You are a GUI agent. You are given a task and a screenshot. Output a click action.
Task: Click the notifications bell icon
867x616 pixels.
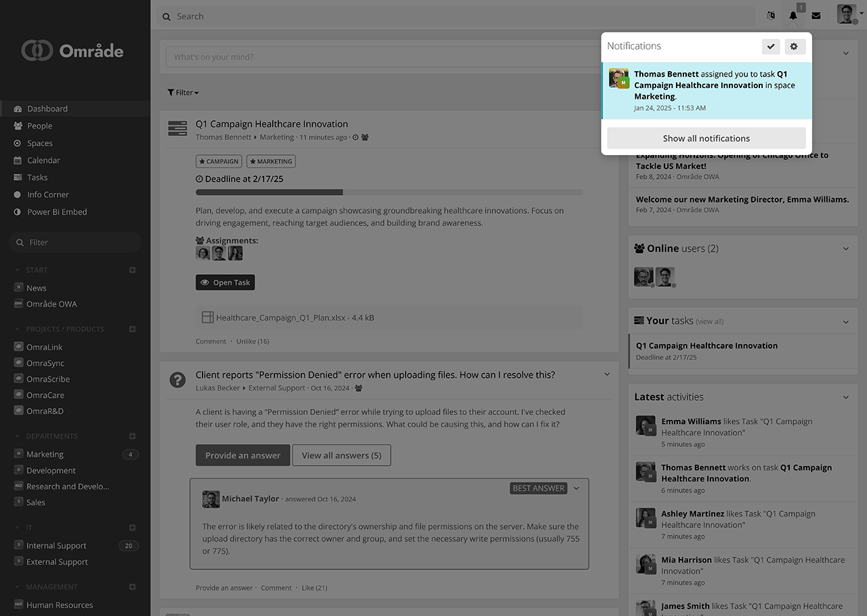tap(793, 16)
